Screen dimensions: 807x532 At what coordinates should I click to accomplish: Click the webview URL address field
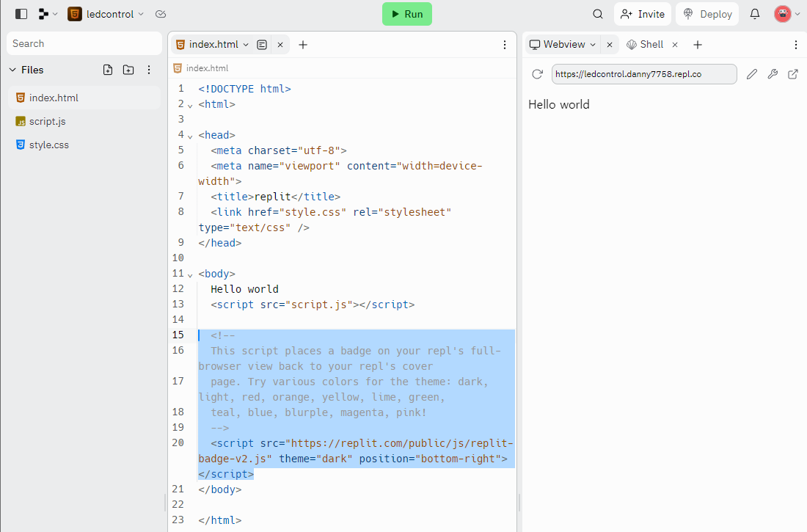point(644,74)
